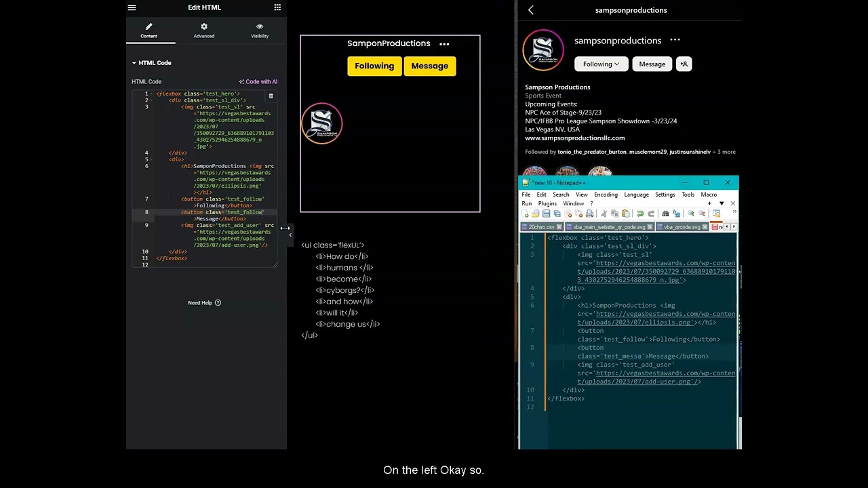Open the Notepad++ Language menu
The image size is (868, 488).
[636, 195]
